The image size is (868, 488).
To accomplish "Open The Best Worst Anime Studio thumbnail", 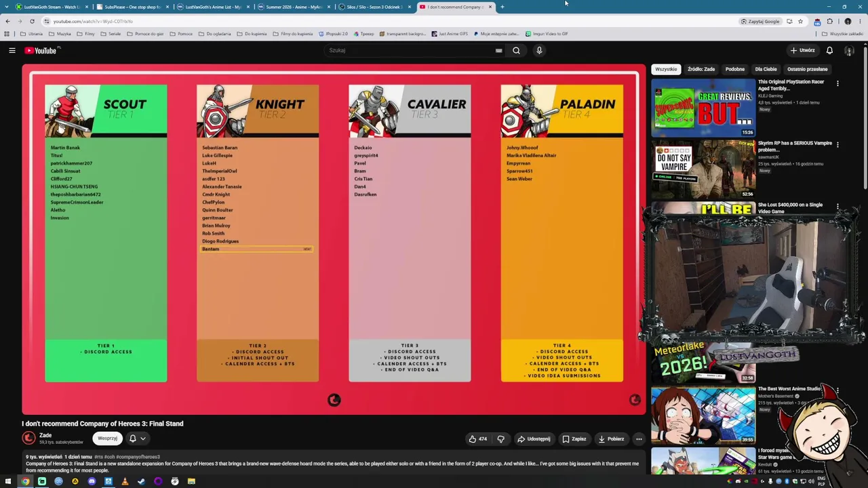I will [703, 415].
